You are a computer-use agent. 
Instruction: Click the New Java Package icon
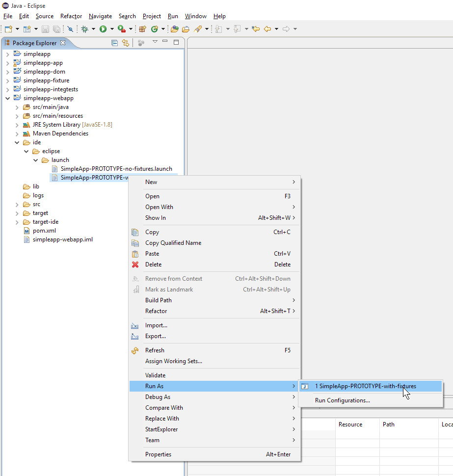point(142,29)
